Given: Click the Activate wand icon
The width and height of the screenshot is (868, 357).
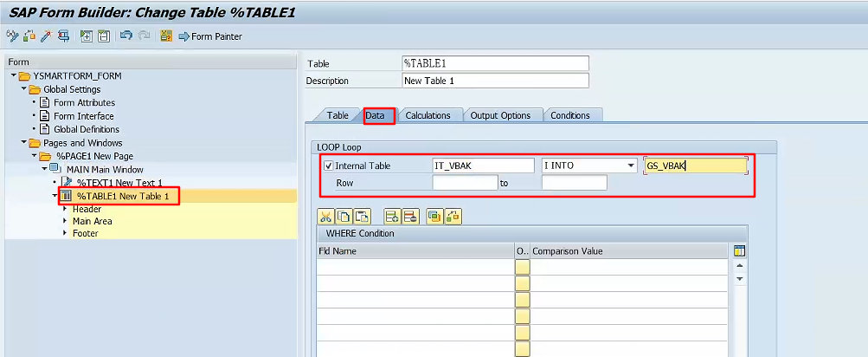Looking at the screenshot, I should [47, 36].
